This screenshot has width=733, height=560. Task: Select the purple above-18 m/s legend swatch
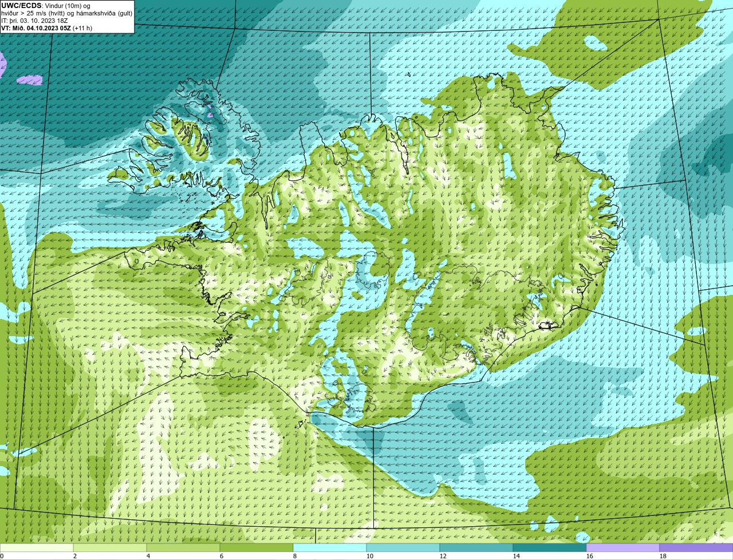click(696, 548)
